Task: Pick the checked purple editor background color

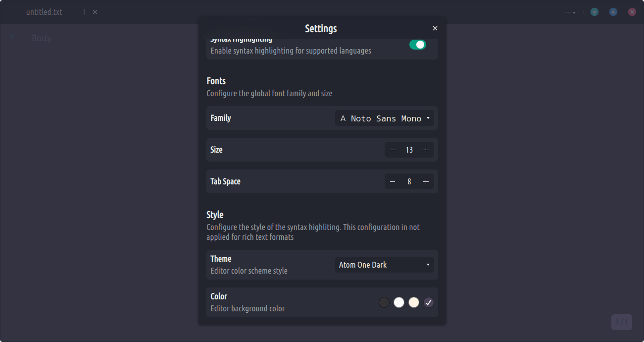Action: coord(429,302)
